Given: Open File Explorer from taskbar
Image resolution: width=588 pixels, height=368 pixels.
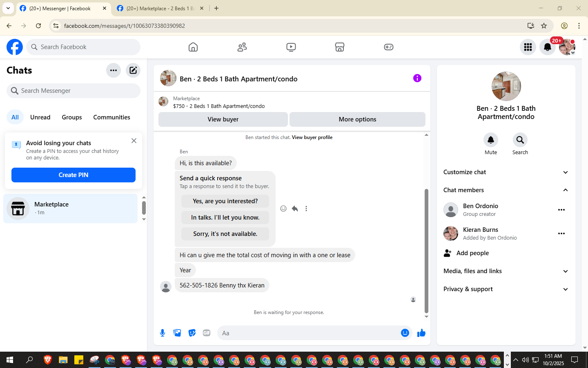Looking at the screenshot, I should pos(63,360).
